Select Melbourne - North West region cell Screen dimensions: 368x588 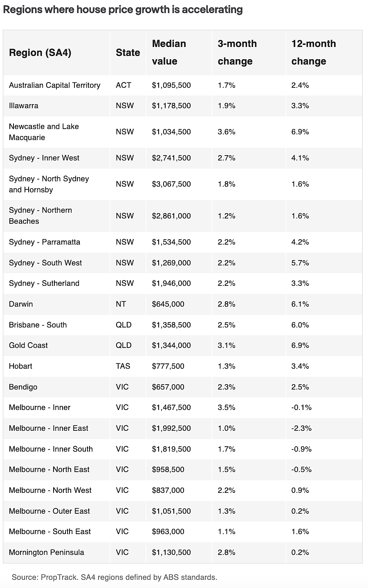(50, 490)
